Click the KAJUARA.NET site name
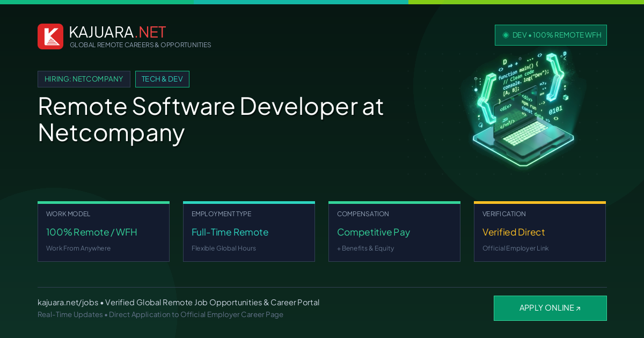The width and height of the screenshot is (644, 338). click(118, 32)
